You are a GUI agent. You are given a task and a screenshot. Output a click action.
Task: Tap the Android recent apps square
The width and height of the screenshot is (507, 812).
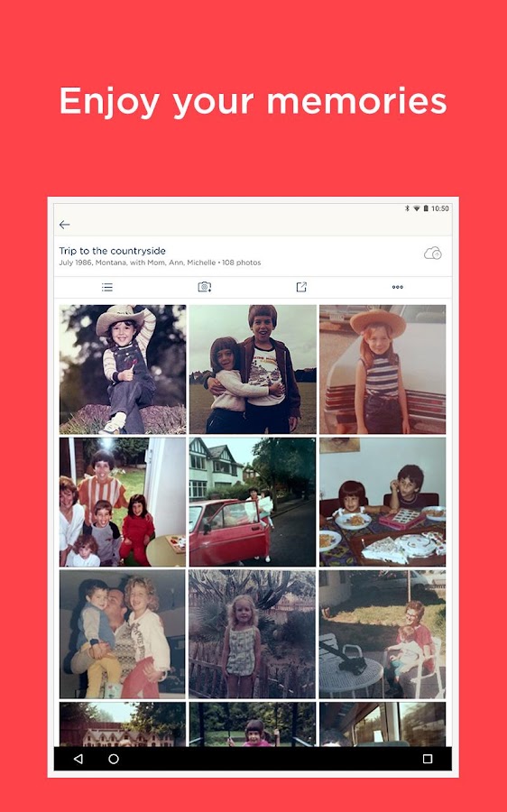tap(428, 759)
